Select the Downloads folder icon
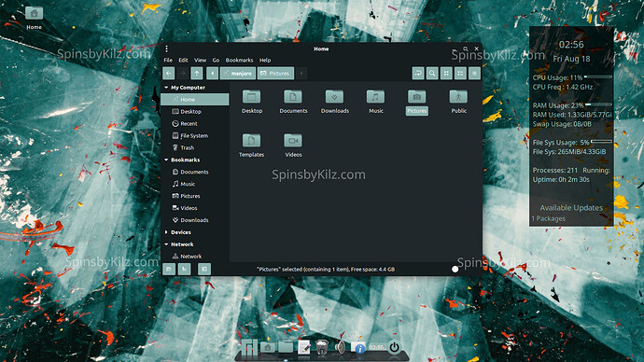The width and height of the screenshot is (644, 362). point(334,97)
